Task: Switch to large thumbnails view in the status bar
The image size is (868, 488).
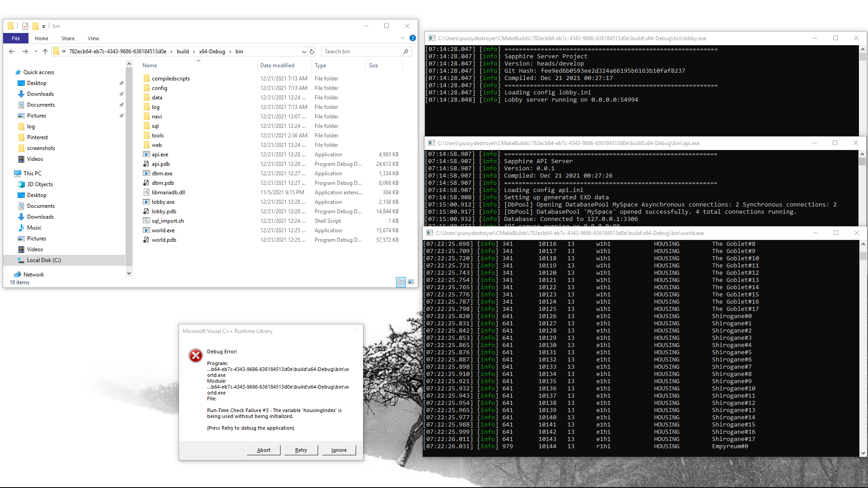Action: click(411, 282)
